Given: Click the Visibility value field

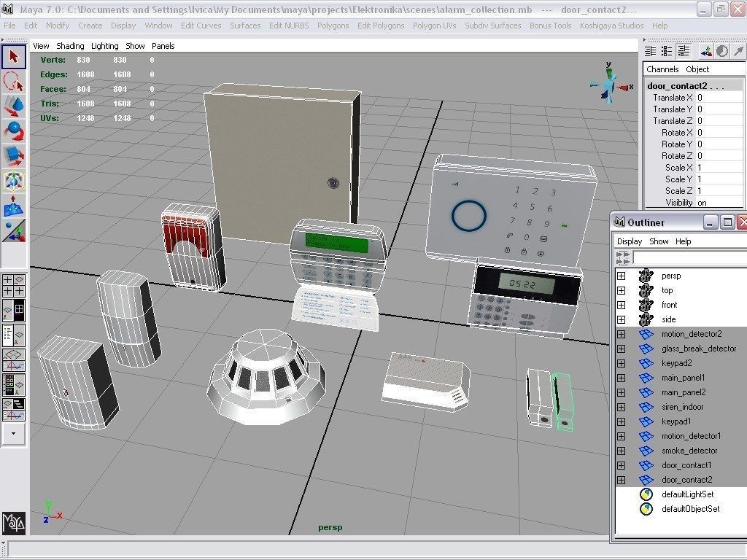Looking at the screenshot, I should click(721, 203).
